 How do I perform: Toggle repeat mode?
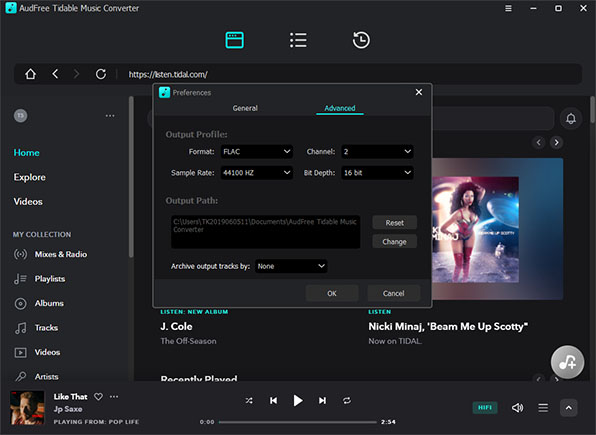(347, 400)
